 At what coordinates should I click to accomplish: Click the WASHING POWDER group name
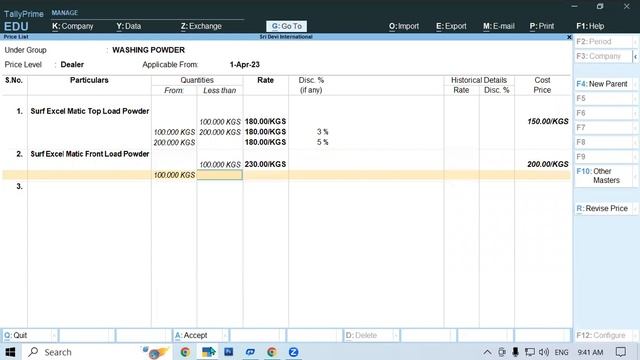(x=148, y=50)
